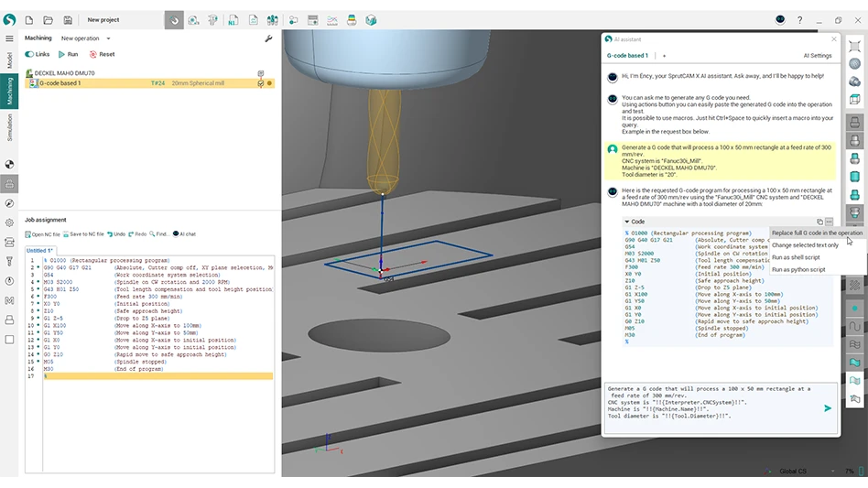Send the AI prompt with arrow icon
This screenshot has height=488, width=868.
coord(828,407)
